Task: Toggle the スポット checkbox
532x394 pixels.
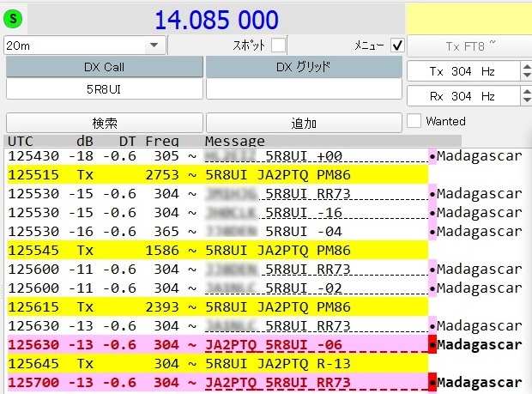Action: pos(278,45)
